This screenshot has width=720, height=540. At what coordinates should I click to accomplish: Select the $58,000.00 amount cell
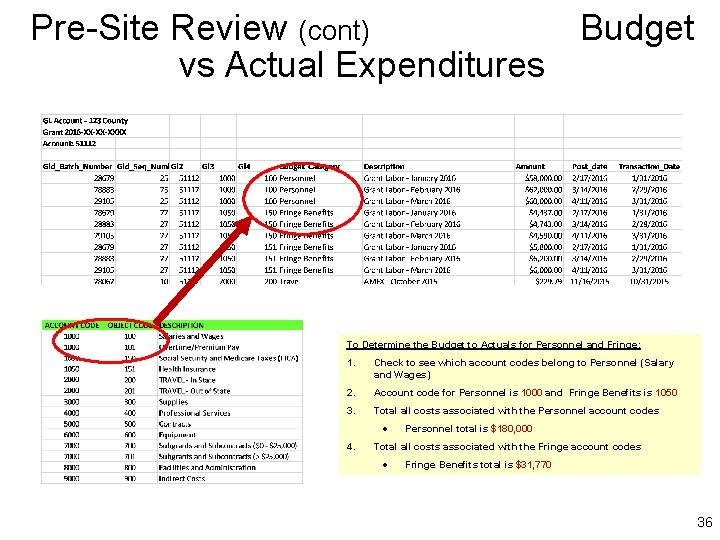click(544, 178)
